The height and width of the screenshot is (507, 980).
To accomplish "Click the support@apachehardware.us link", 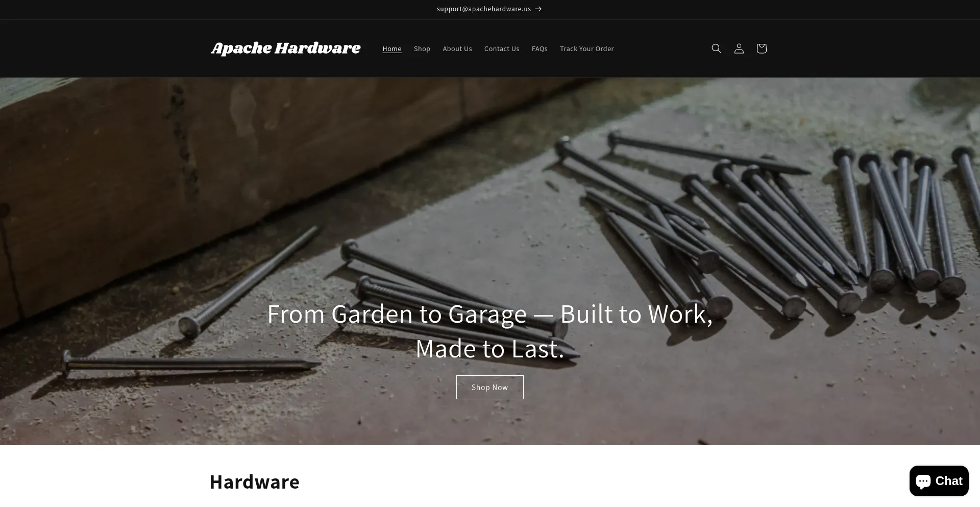I will tap(484, 9).
